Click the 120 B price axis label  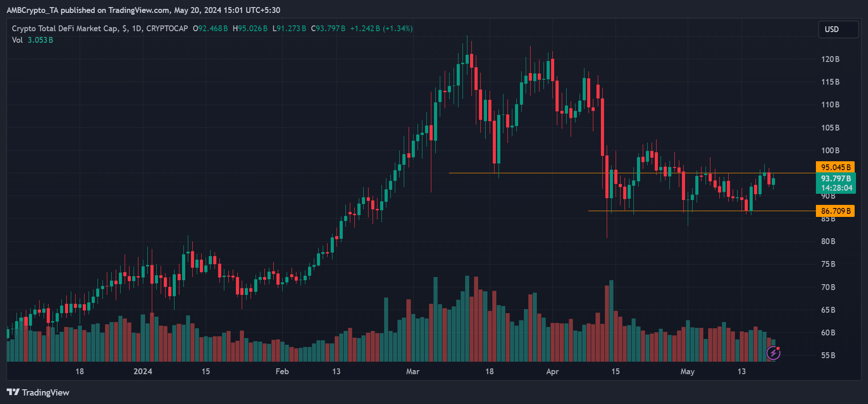830,59
